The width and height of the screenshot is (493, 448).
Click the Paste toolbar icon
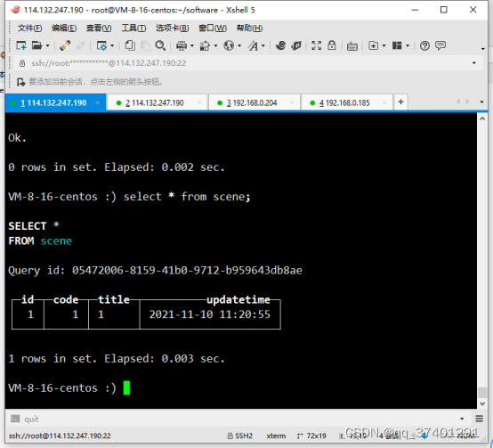click(145, 45)
